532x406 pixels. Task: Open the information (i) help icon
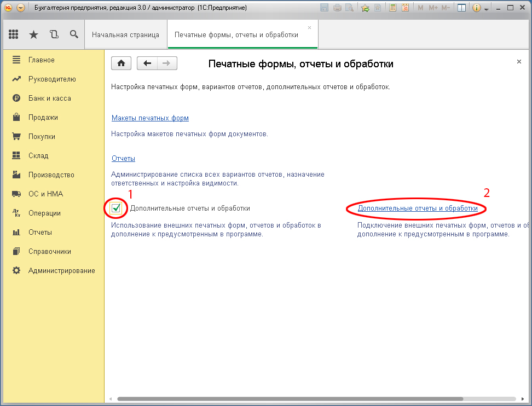click(x=476, y=8)
